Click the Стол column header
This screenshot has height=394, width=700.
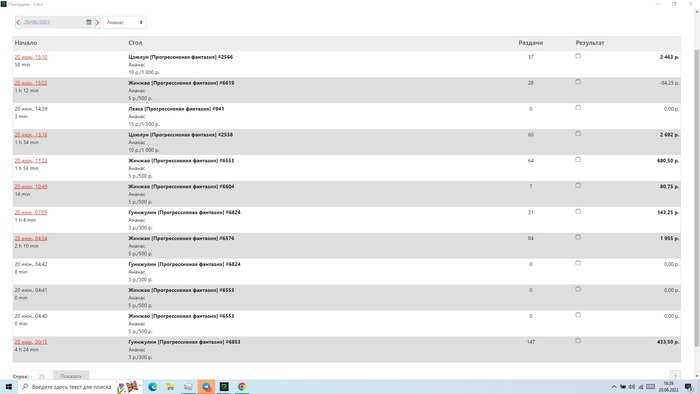click(x=135, y=43)
